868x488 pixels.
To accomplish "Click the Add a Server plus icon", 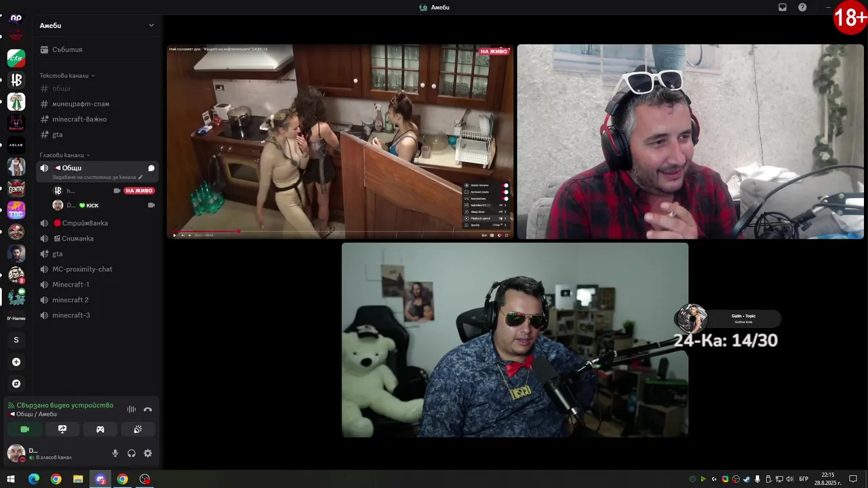I will (16, 362).
